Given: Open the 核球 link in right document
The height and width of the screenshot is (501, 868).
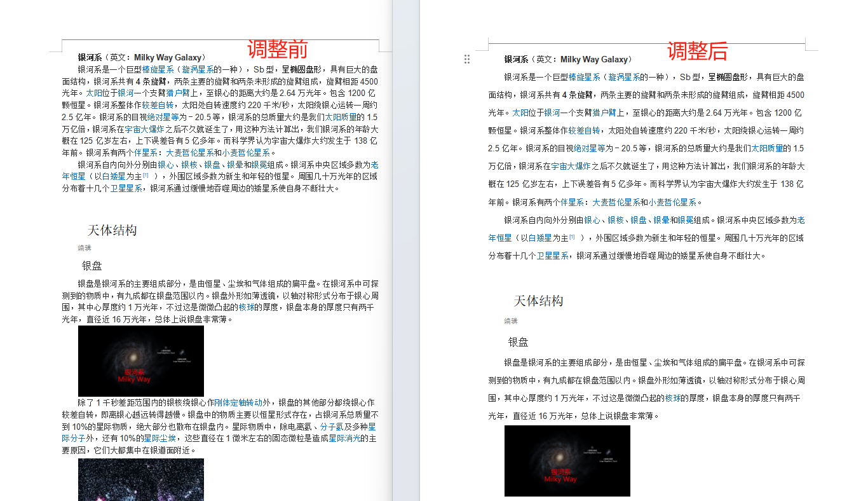Looking at the screenshot, I should (673, 398).
